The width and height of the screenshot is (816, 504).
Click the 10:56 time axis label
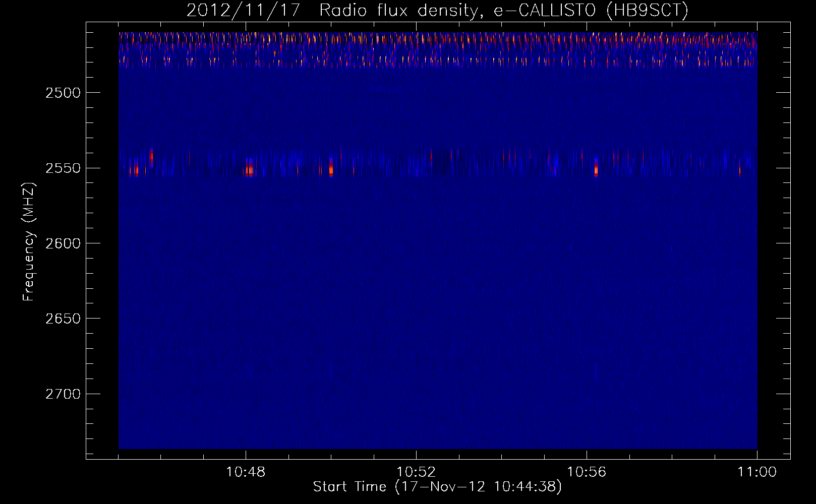tap(587, 472)
